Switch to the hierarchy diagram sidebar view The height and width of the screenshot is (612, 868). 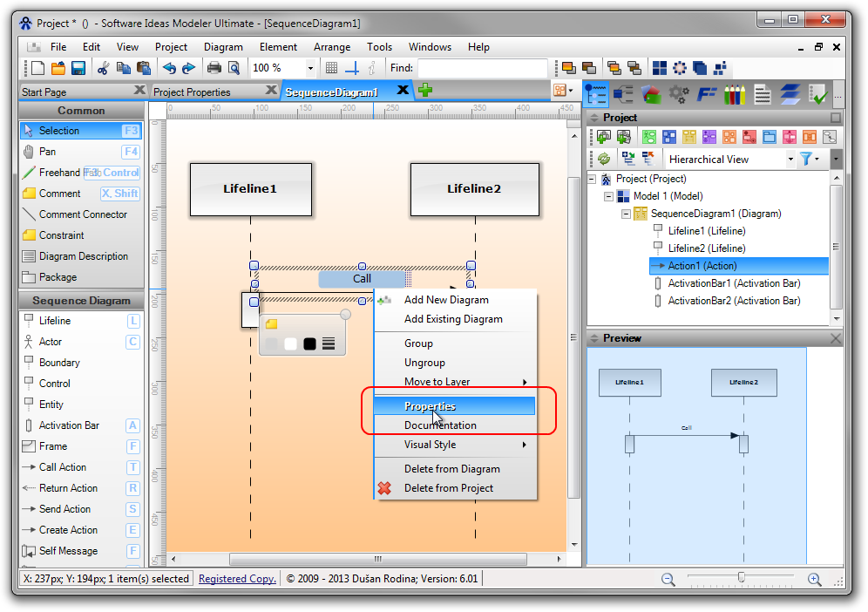pos(623,95)
